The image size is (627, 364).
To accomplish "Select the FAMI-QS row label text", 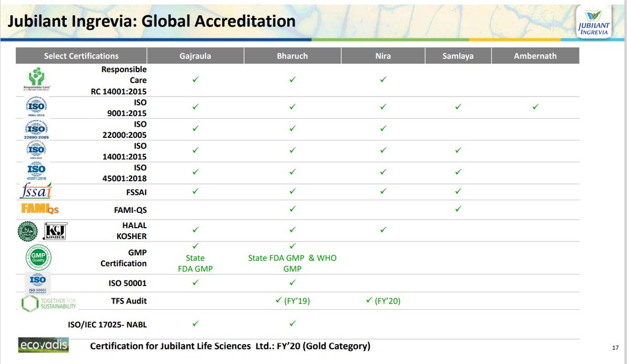I will pos(129,209).
